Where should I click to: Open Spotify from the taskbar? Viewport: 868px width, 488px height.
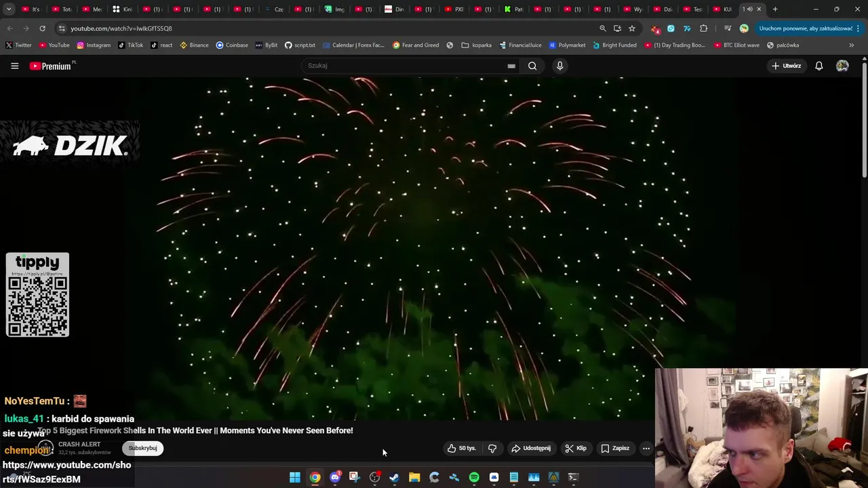click(x=474, y=477)
